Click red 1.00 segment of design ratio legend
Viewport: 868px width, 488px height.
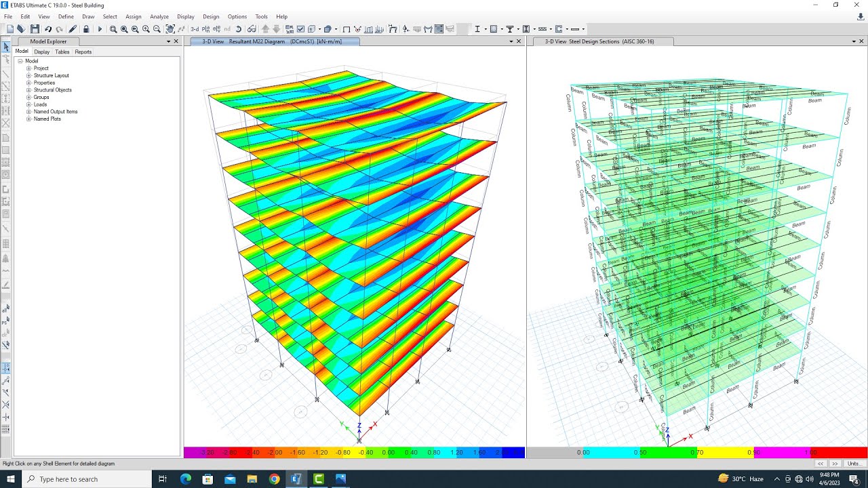coord(839,452)
